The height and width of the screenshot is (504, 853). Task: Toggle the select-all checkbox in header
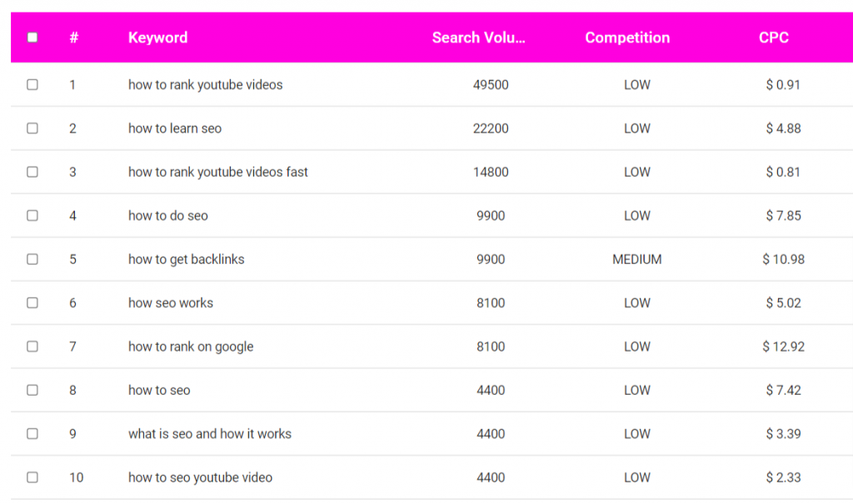pos(32,37)
